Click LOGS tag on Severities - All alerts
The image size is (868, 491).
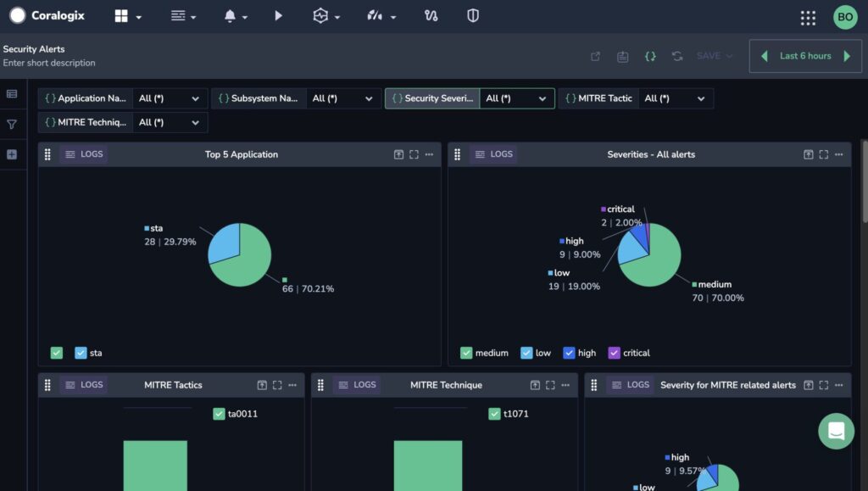click(494, 154)
